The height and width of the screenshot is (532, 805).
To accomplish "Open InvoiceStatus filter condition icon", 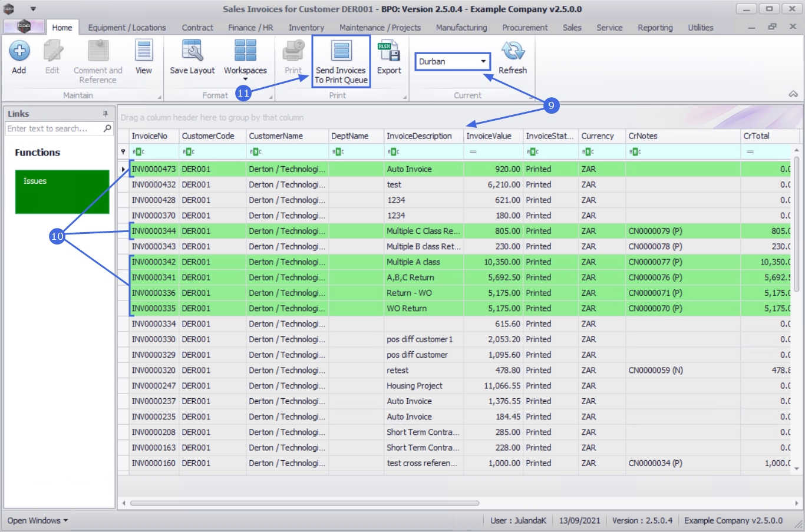I will (533, 152).
